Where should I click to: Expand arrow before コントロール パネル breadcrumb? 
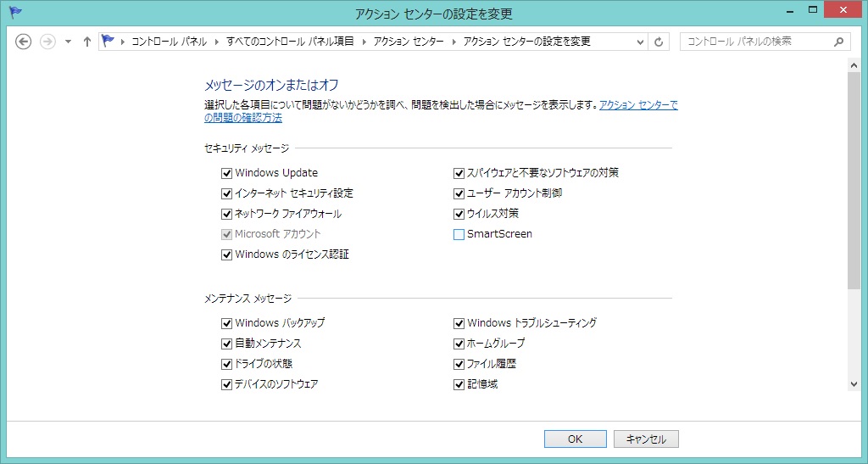click(x=122, y=42)
